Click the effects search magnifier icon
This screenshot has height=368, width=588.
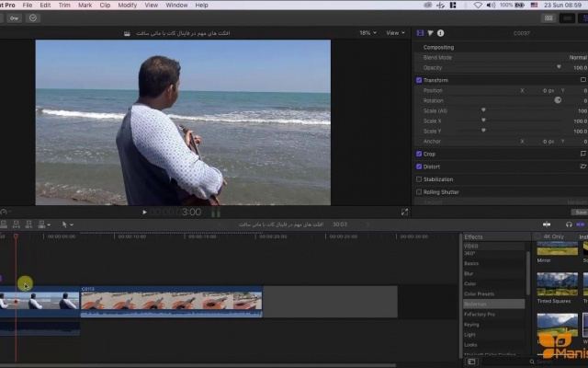click(x=532, y=362)
